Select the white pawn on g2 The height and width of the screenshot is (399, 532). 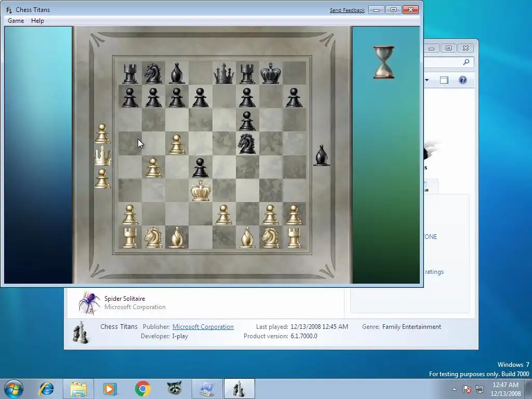click(270, 215)
